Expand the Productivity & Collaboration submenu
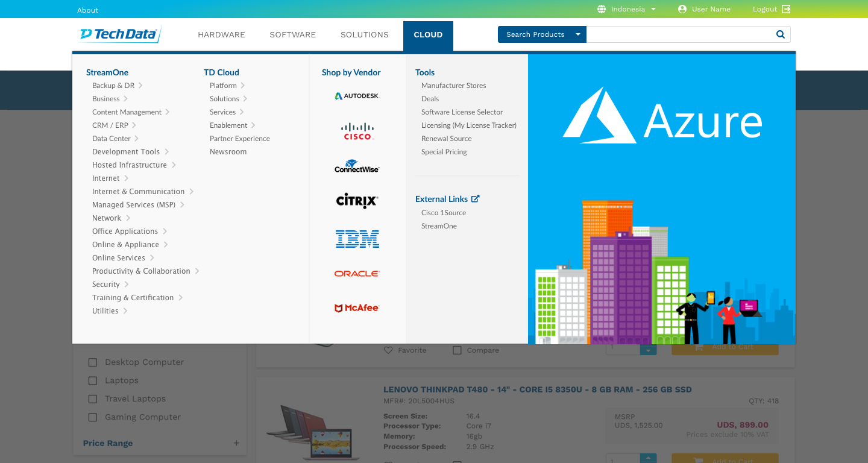 tap(197, 271)
